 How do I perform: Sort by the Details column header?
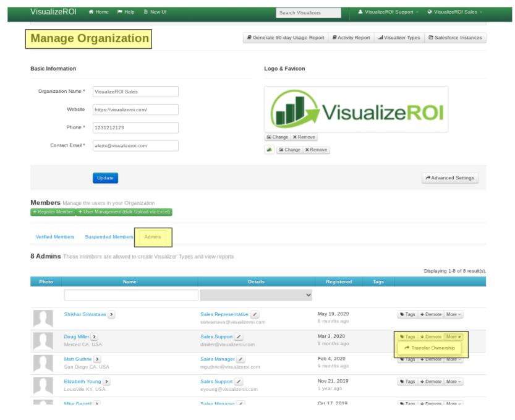click(x=256, y=282)
